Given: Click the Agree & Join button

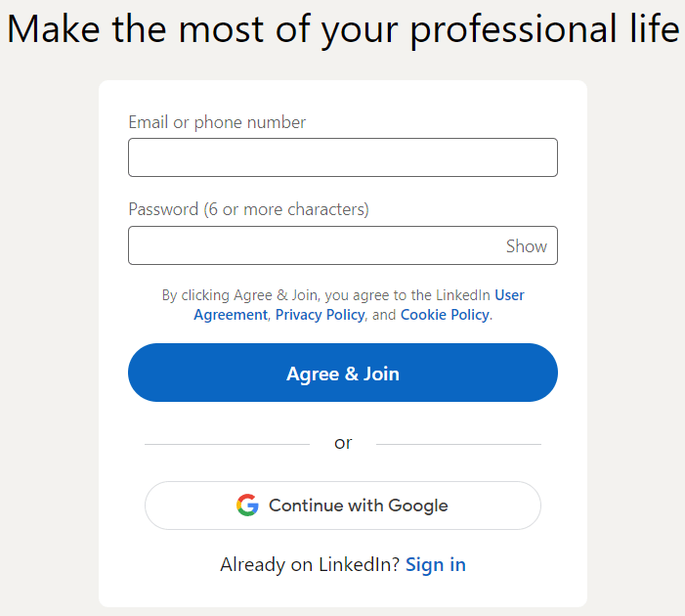Looking at the screenshot, I should click(342, 373).
